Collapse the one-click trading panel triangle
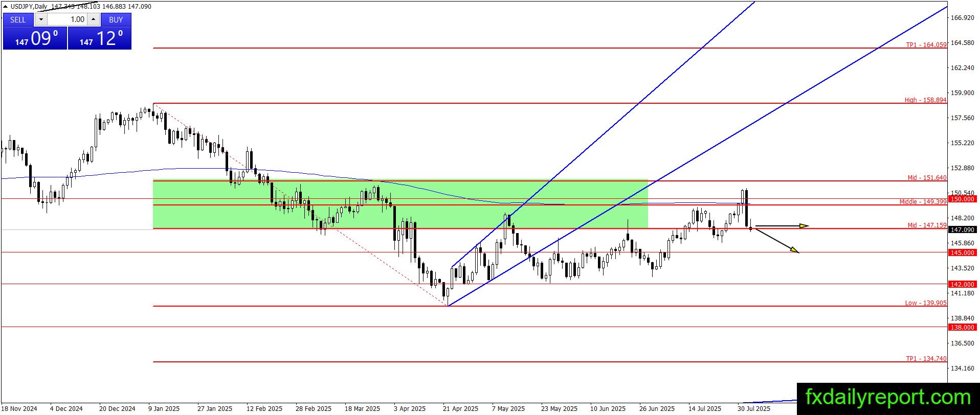This screenshot has width=980, height=415. click(6, 6)
